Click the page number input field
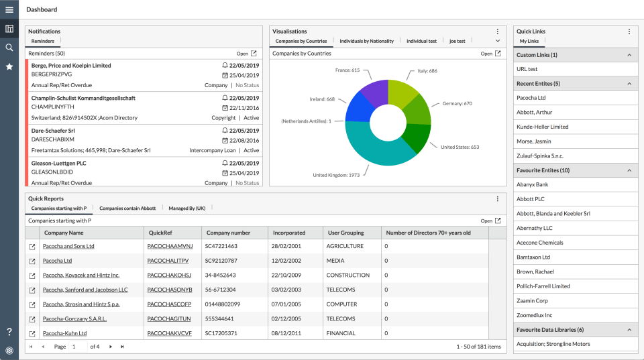Image resolution: width=644 pixels, height=360 pixels. [x=78, y=347]
